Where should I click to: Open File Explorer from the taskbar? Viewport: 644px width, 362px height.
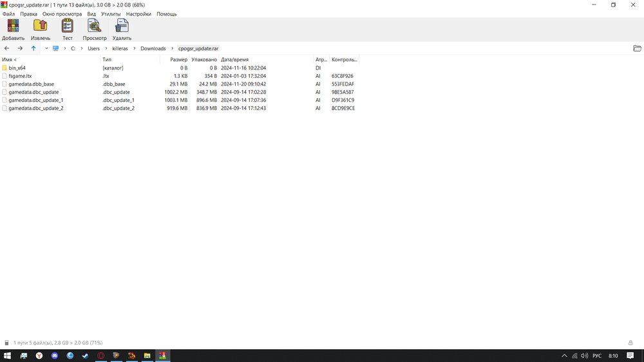[x=147, y=356]
